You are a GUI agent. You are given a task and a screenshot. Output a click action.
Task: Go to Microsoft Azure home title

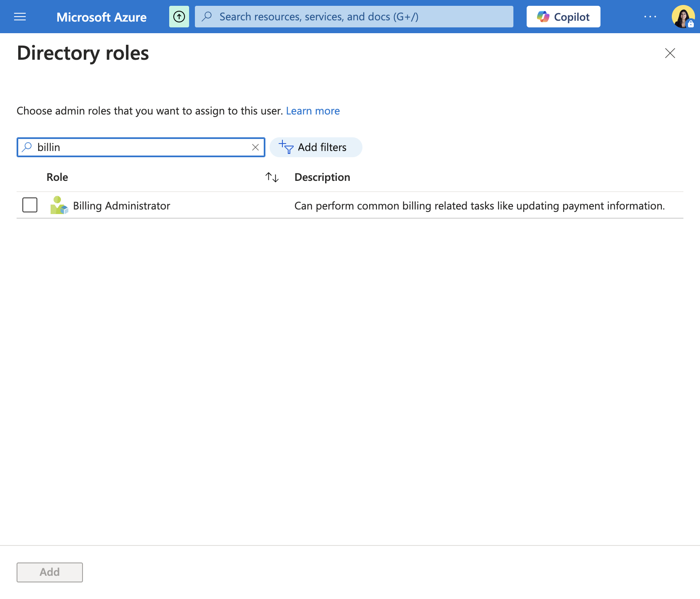pyautogui.click(x=101, y=17)
